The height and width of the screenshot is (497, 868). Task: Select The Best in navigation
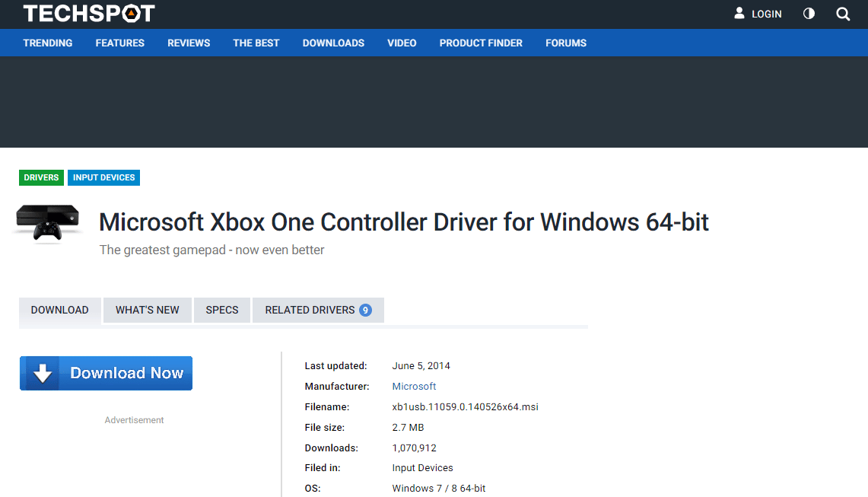coord(256,43)
